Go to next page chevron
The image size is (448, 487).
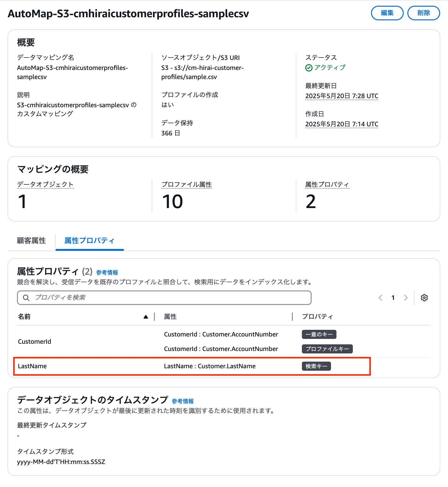point(406,298)
